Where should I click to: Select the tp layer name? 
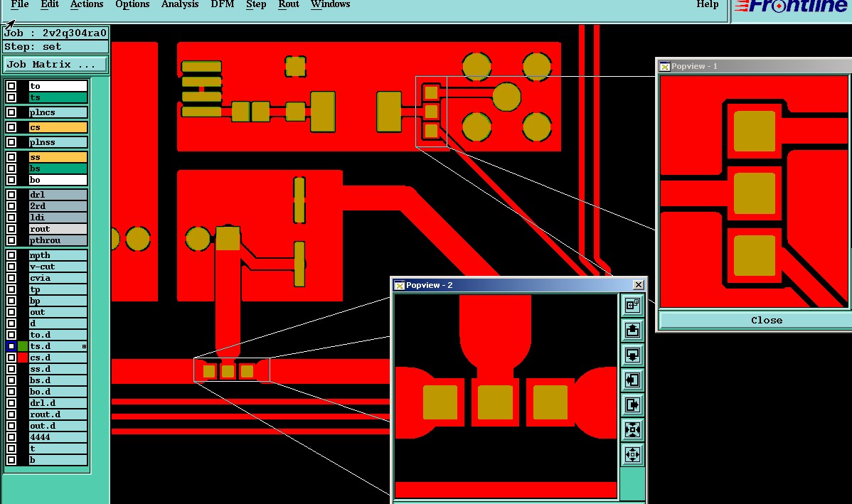(x=58, y=289)
